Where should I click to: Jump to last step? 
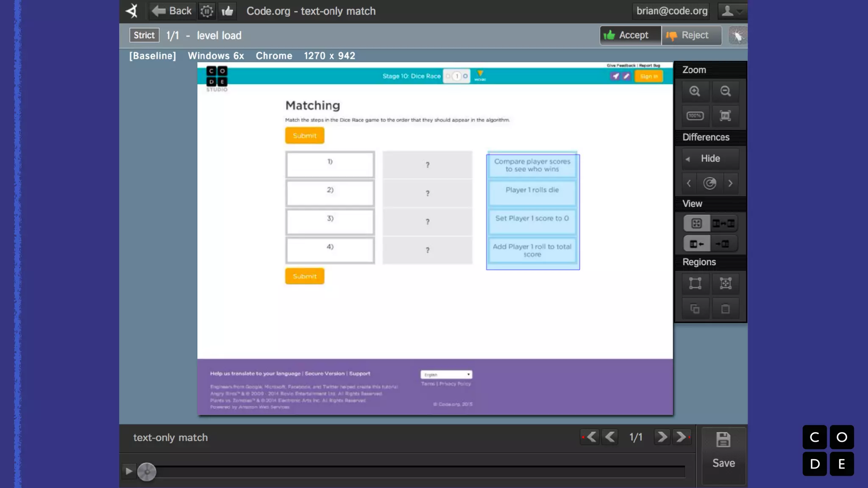(682, 437)
